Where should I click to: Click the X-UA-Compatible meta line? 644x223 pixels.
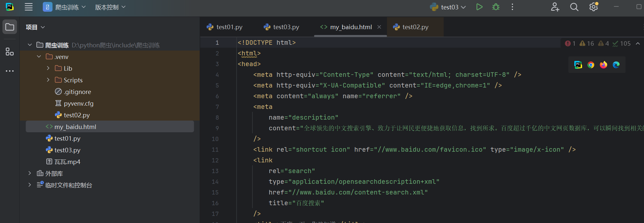click(x=378, y=85)
